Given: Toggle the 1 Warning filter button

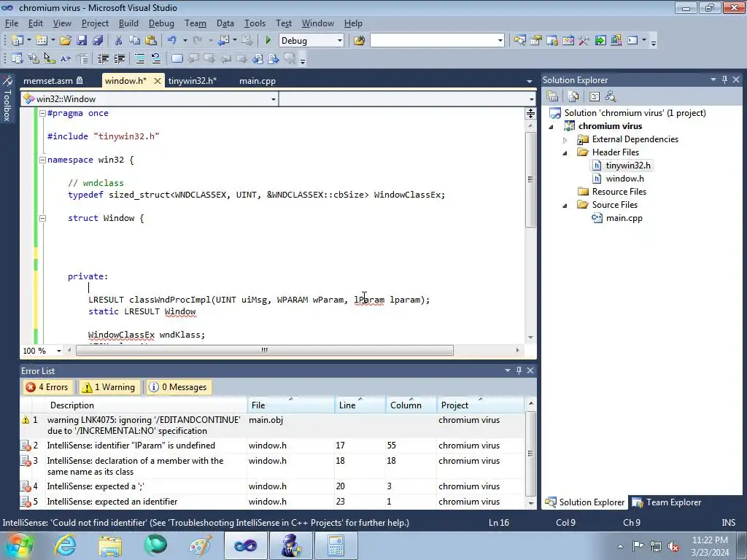Looking at the screenshot, I should click(109, 387).
